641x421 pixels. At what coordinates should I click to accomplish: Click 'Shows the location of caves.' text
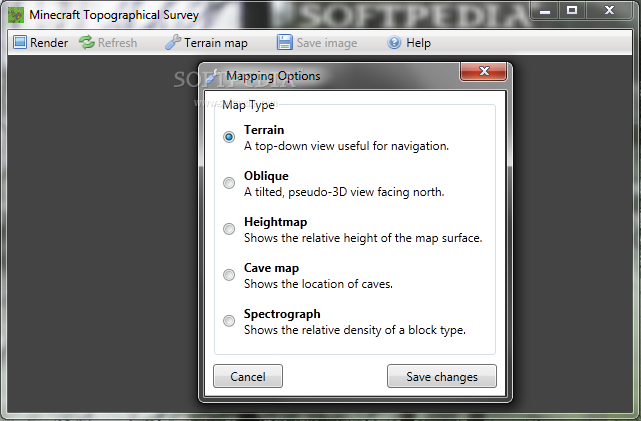click(318, 284)
